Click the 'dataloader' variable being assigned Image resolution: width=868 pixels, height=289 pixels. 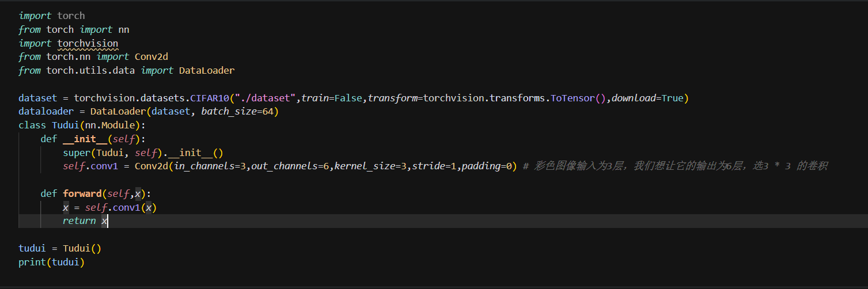pyautogui.click(x=46, y=112)
